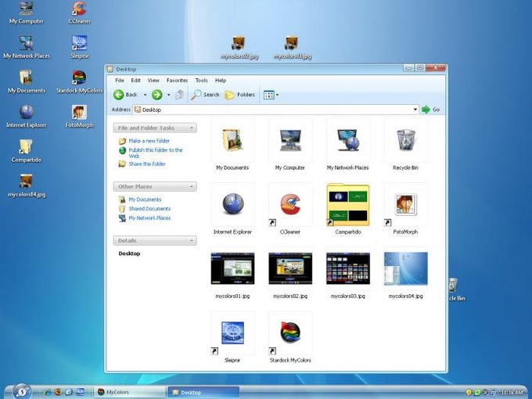The width and height of the screenshot is (532, 399).
Task: Collapse the Other Places panel
Action: 192,187
